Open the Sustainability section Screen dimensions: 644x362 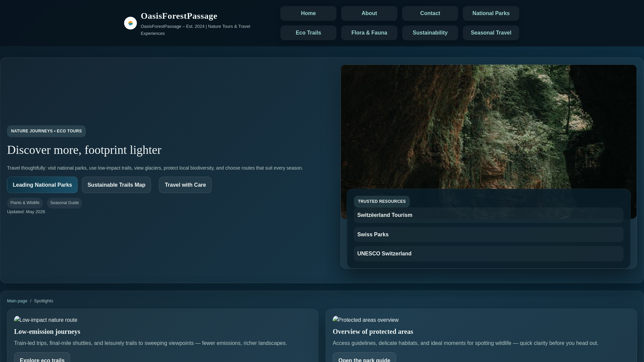tap(430, 33)
